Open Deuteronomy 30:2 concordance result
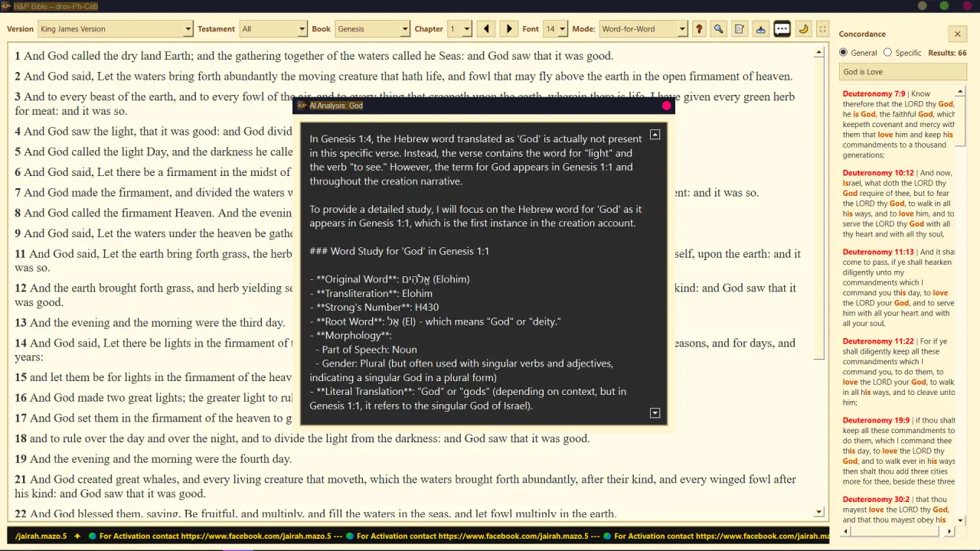980x551 pixels. [x=876, y=499]
